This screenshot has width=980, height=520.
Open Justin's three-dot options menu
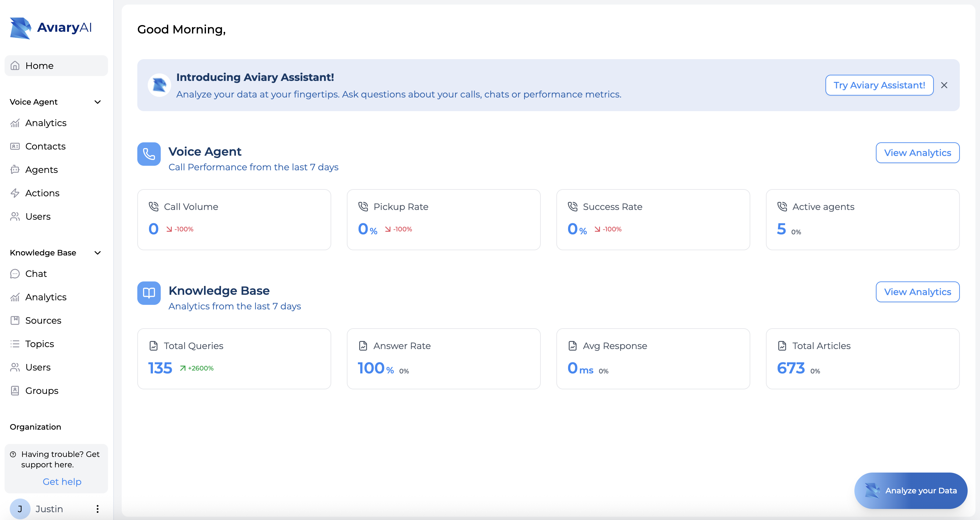click(97, 509)
